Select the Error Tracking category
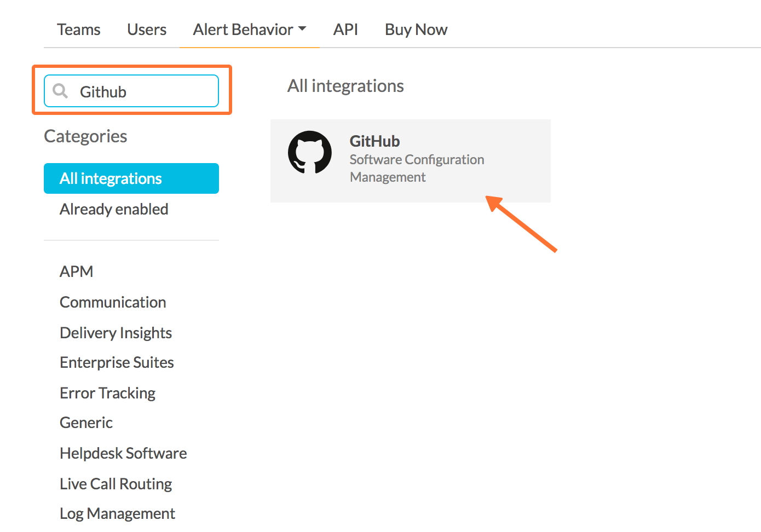Screen dimensions: 761x532 108,393
